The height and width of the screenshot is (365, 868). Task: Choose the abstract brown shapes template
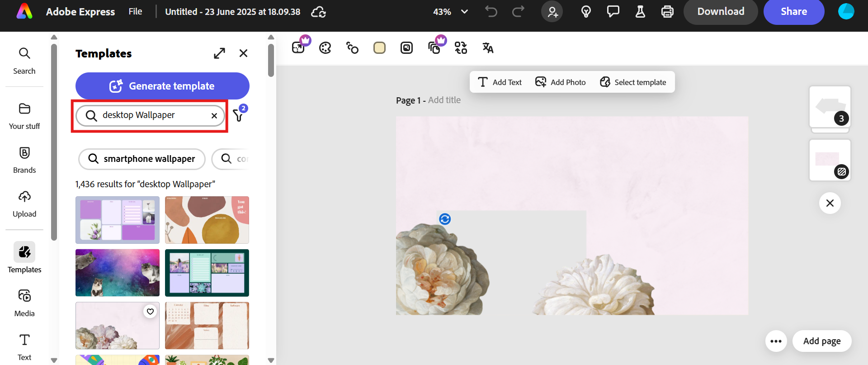pyautogui.click(x=207, y=220)
